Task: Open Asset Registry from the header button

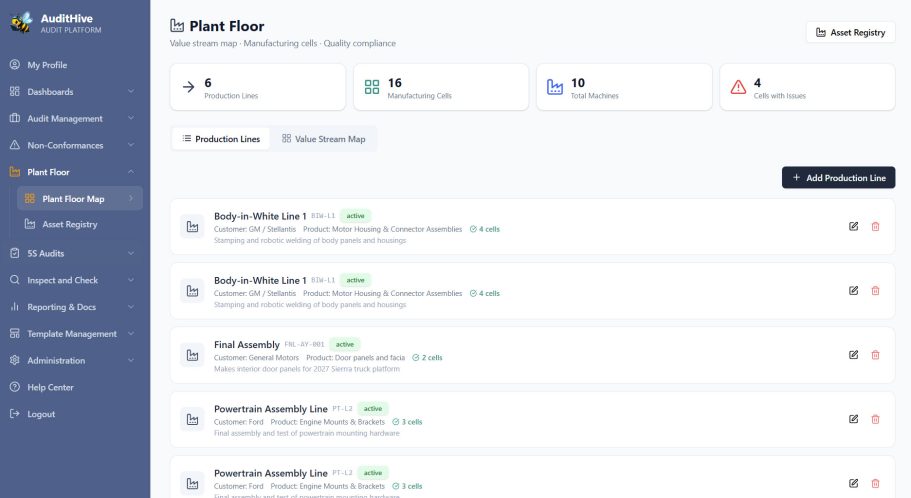Action: point(851,33)
